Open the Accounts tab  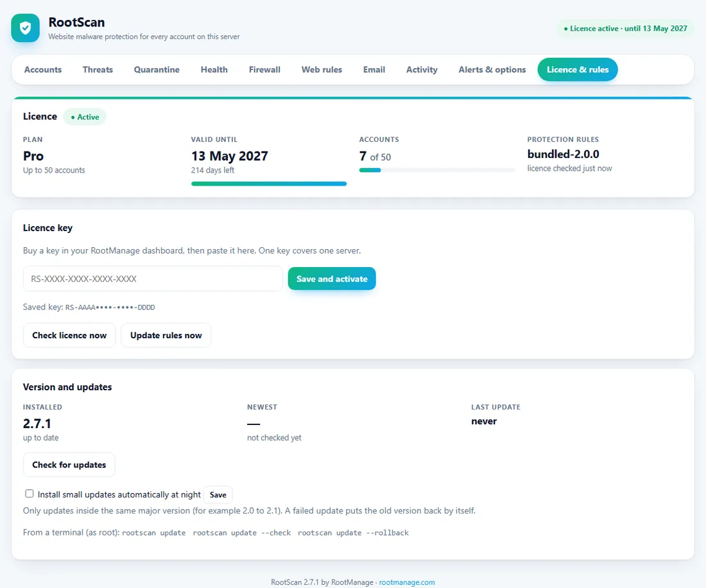[43, 70]
